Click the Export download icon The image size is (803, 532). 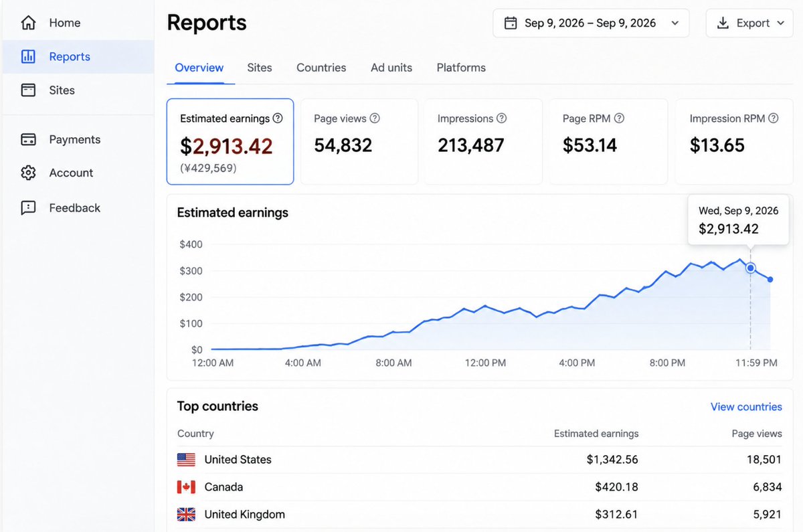tap(723, 23)
